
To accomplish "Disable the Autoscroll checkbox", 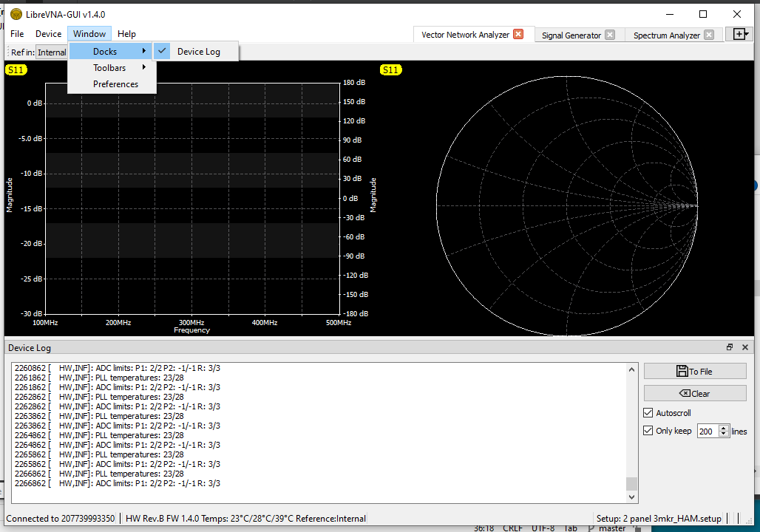I will [648, 413].
